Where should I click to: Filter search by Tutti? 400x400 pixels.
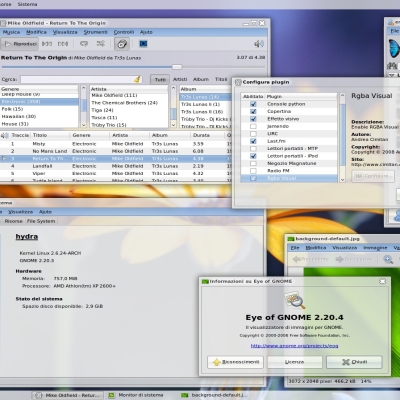[x=160, y=79]
